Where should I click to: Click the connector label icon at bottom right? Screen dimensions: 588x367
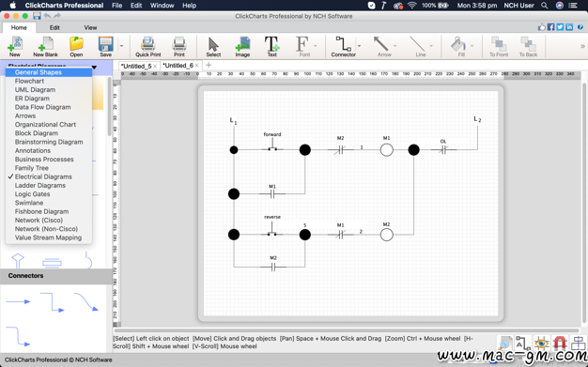click(x=523, y=343)
